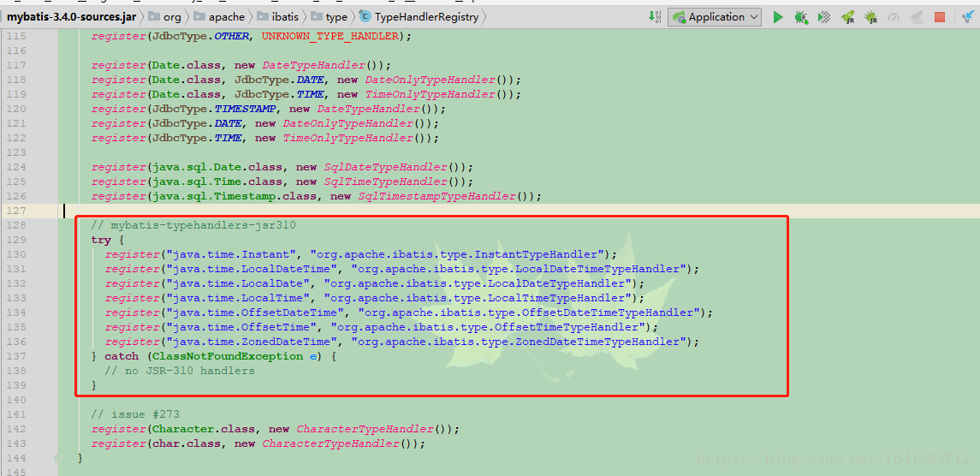Click the class icon beside TypeHandlerRegistry
The height and width of the screenshot is (476, 980).
[365, 17]
